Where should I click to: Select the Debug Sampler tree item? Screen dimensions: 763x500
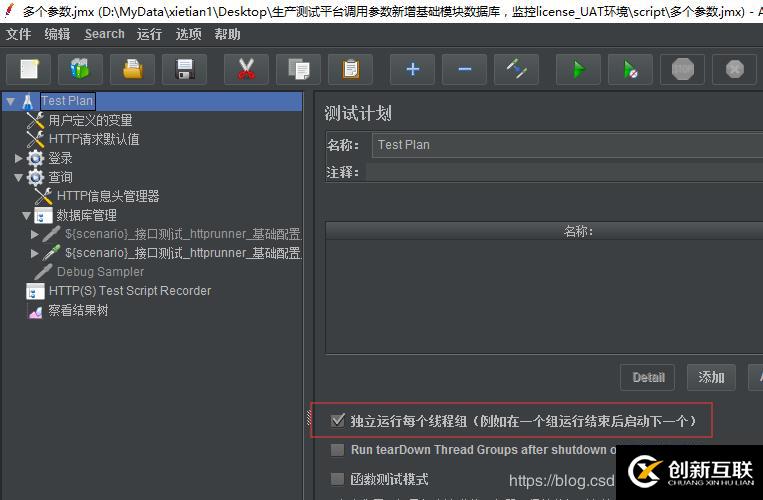[x=100, y=272]
